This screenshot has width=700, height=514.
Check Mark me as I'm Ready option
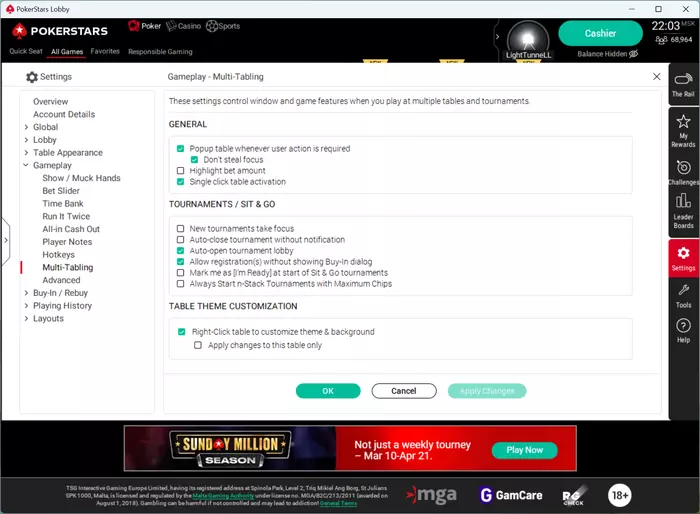point(180,272)
